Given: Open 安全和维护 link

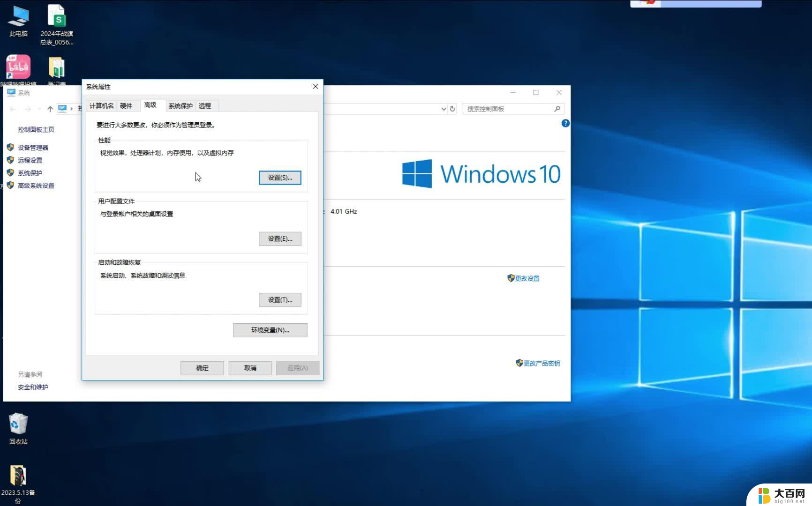Looking at the screenshot, I should coord(33,387).
